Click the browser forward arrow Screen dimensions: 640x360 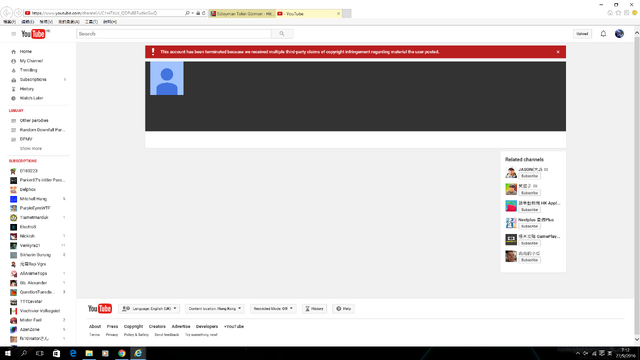coord(18,13)
